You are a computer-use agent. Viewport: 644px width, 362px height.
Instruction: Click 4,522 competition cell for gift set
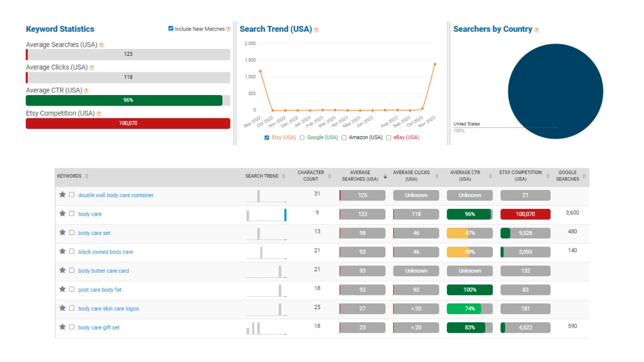click(525, 328)
